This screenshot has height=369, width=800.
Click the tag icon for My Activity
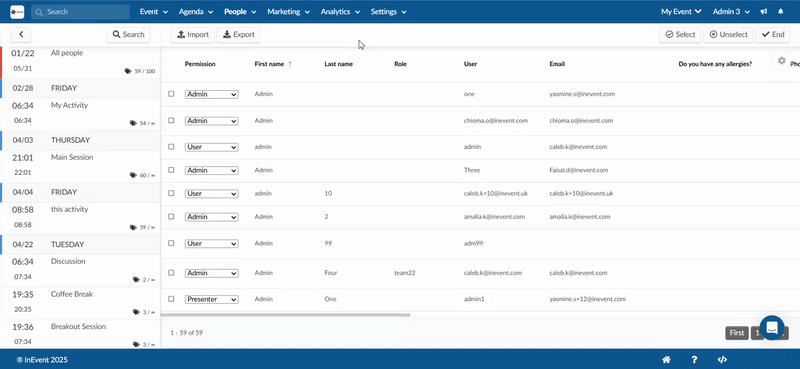tap(133, 124)
